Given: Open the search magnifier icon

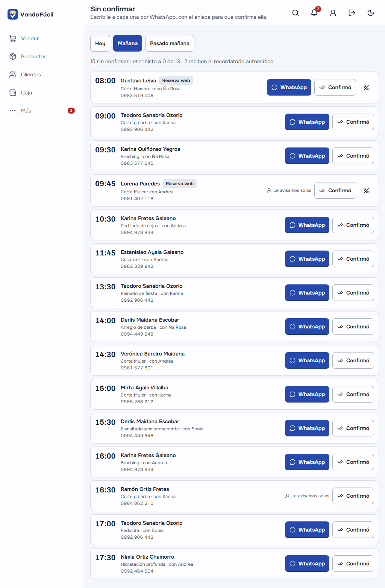Looking at the screenshot, I should [296, 13].
